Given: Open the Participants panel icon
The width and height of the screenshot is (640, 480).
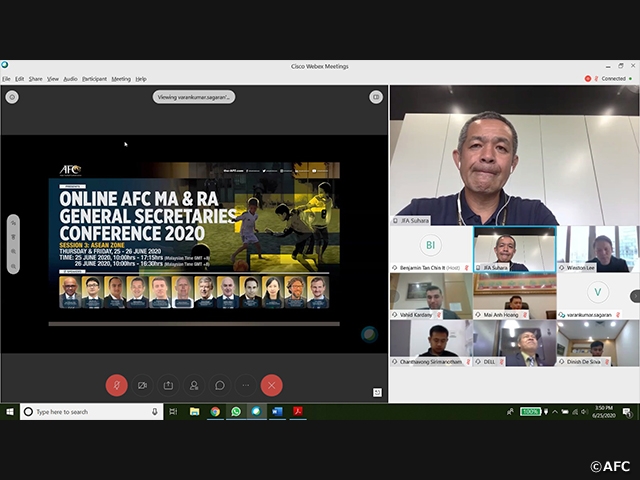Looking at the screenshot, I should [x=194, y=385].
